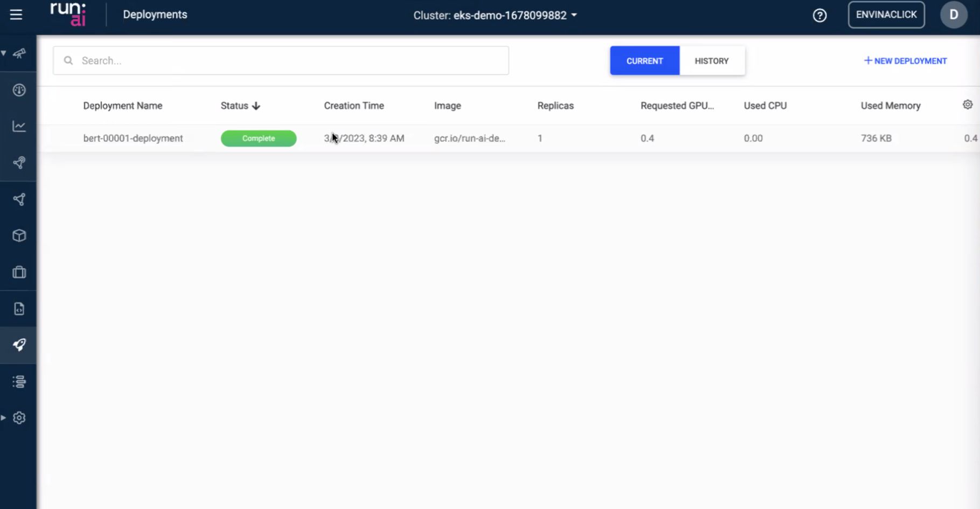
Task: Open the help question mark icon
Action: (x=819, y=16)
